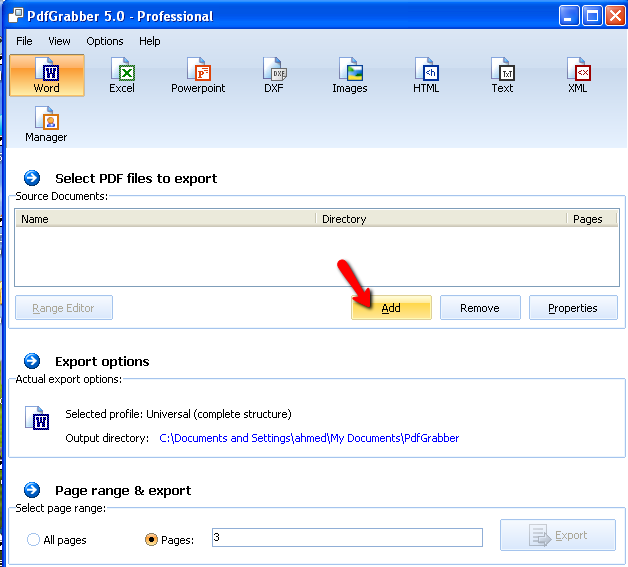This screenshot has width=628, height=567.
Task: Click the Pages column header
Action: click(x=592, y=219)
